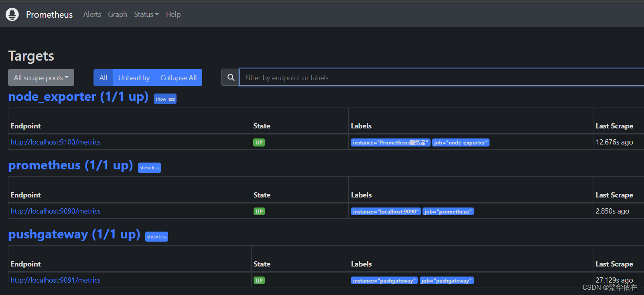Click the 12.676s ago scrape time
This screenshot has height=295, width=644.
[x=614, y=142]
